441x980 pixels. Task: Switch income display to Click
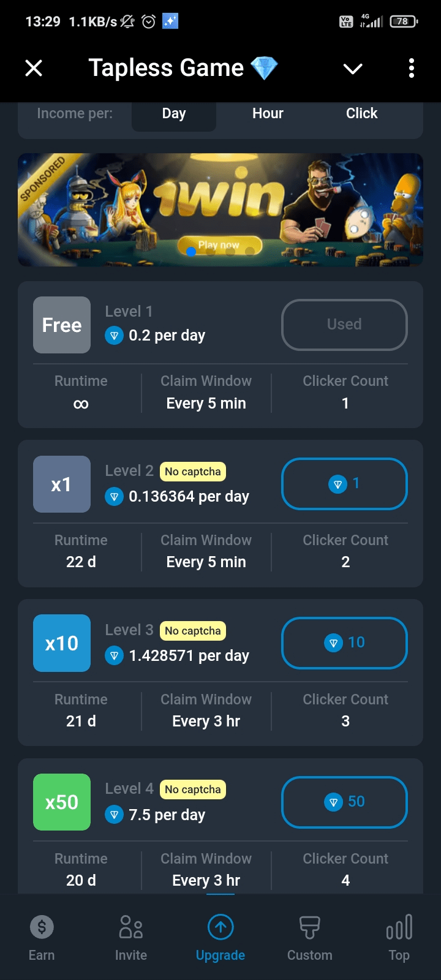[x=361, y=114]
